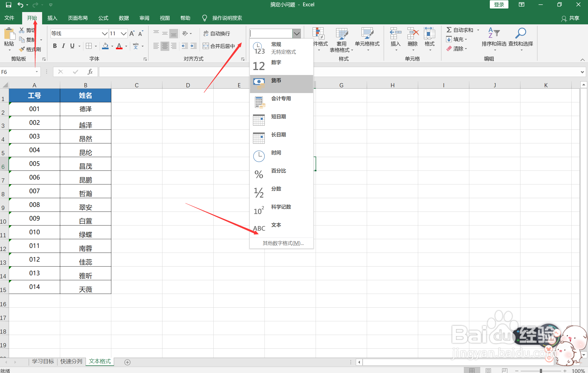Click the insert function fx icon

tap(90, 72)
